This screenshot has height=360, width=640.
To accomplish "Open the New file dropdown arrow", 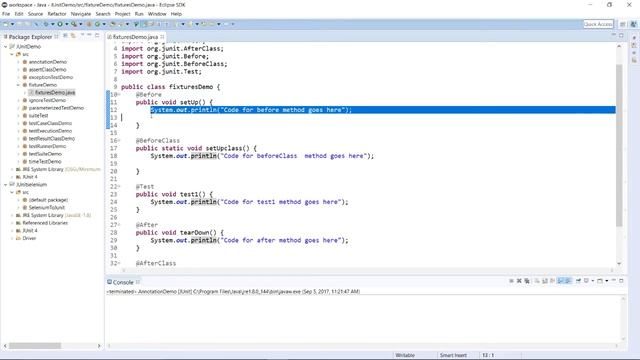I will pyautogui.click(x=12, y=24).
